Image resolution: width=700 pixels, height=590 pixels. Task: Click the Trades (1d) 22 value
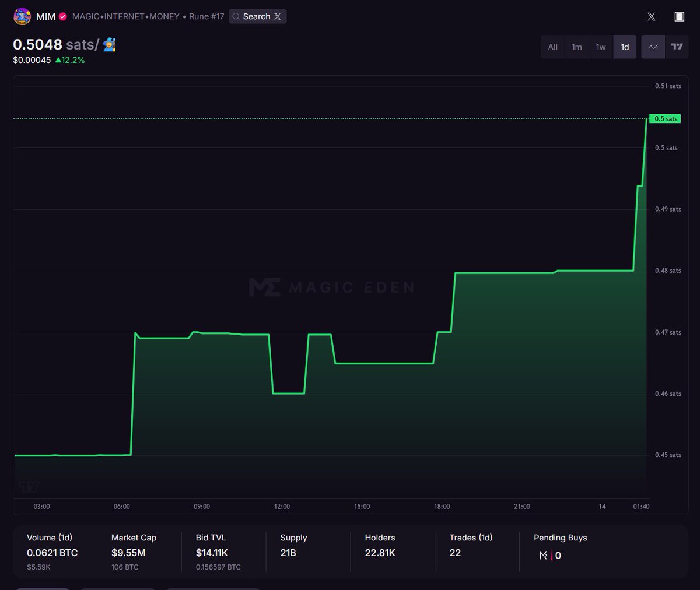[455, 553]
